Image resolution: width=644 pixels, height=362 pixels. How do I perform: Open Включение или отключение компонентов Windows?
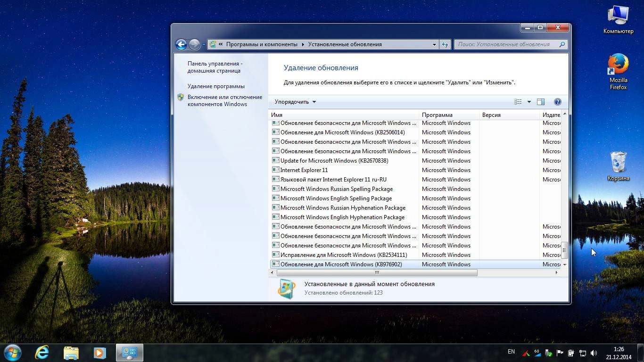tap(225, 100)
